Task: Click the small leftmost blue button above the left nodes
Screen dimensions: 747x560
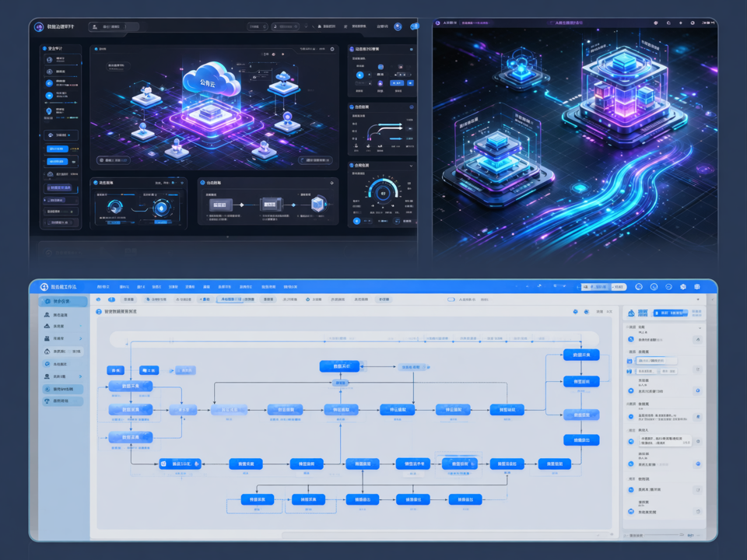Action: pos(115,370)
